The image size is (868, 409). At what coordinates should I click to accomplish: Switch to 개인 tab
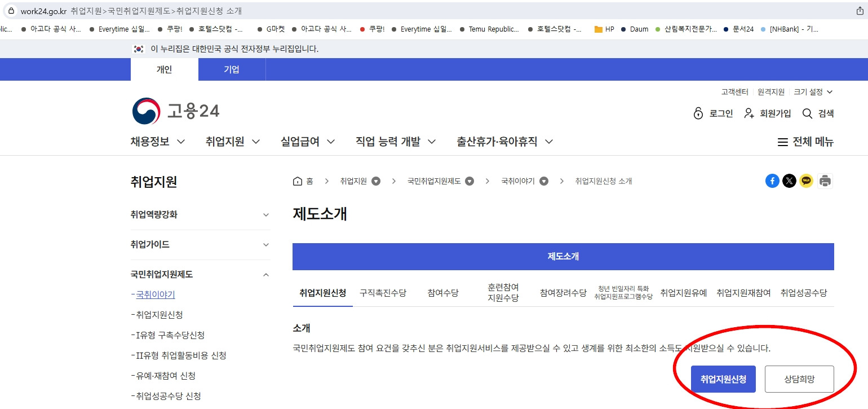[165, 69]
